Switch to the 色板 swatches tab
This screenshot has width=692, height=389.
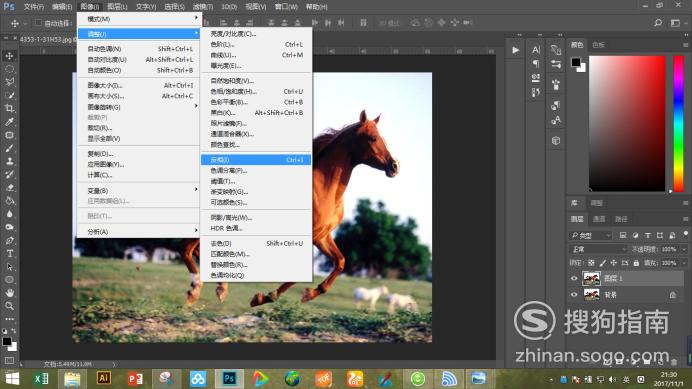pyautogui.click(x=598, y=45)
